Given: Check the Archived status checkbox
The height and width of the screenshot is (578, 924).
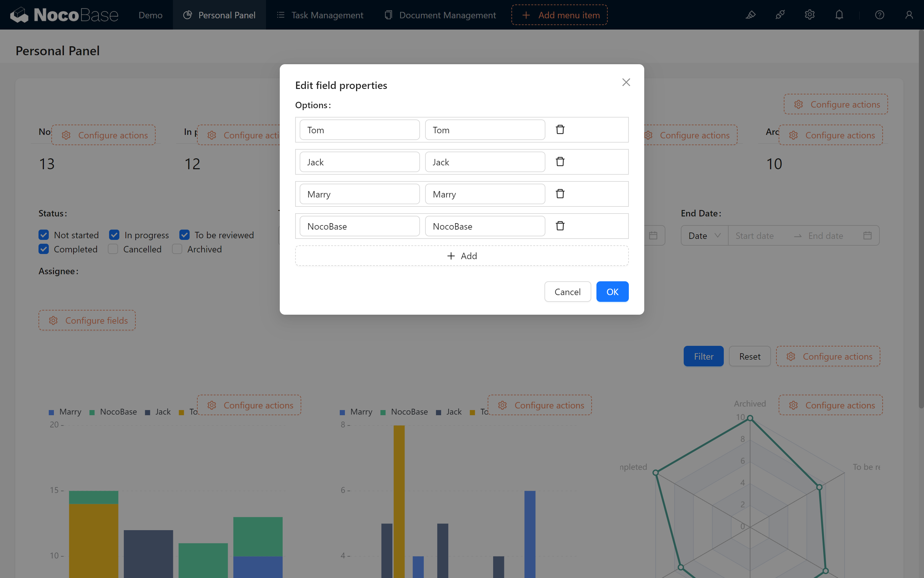Looking at the screenshot, I should [177, 249].
